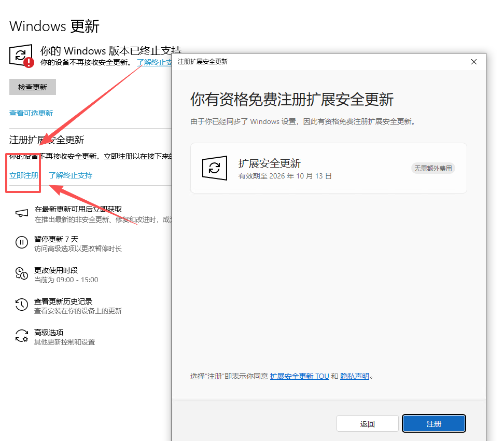Click 注册扩展安全更新 section heading on settings page

[47, 140]
